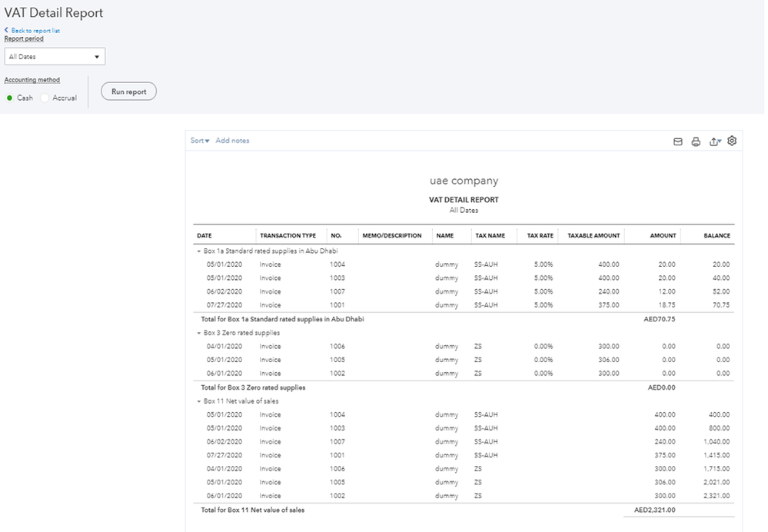Open the export report icon menu

[x=715, y=141]
